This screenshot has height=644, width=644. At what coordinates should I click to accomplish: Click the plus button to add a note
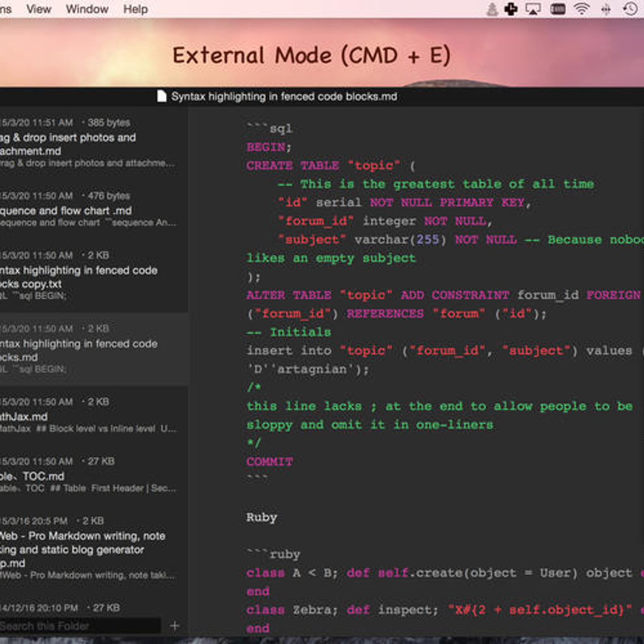pos(175,625)
